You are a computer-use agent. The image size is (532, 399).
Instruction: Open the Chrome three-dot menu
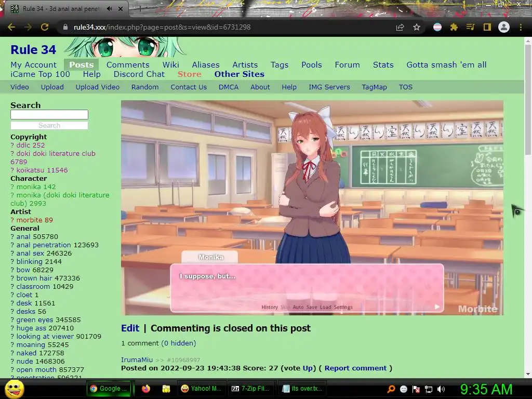click(x=521, y=27)
